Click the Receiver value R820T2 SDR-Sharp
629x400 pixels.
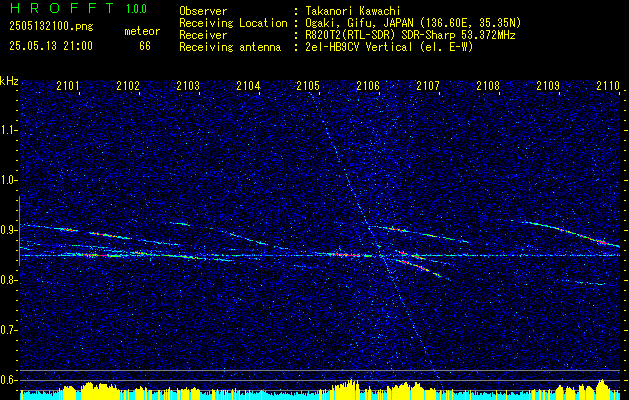410,35
